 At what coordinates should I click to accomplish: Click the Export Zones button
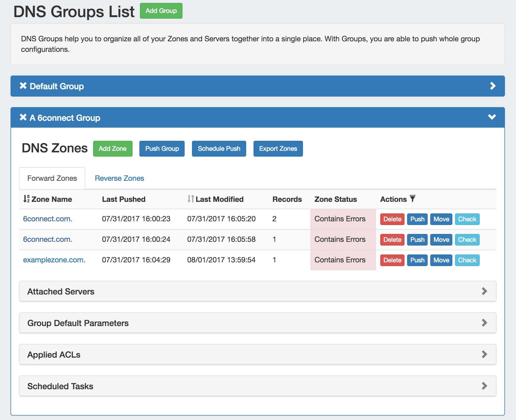pos(278,149)
